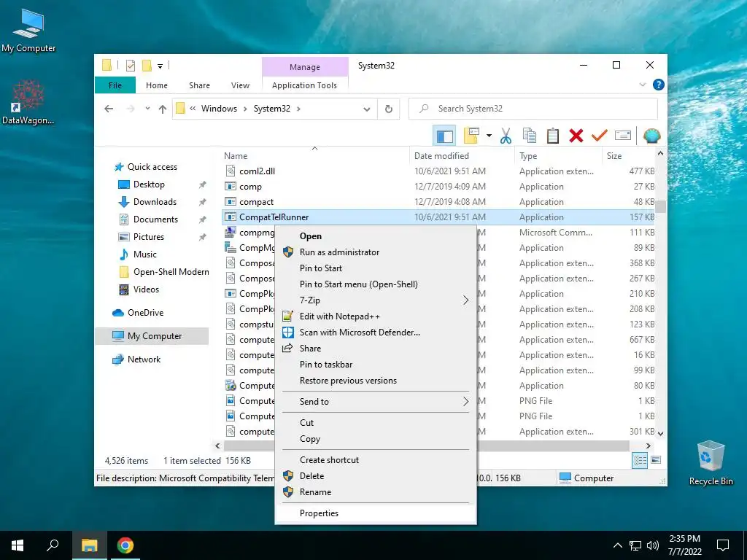Screen dimensions: 747x560
Task: Select Network in navigation pane
Action: 144,359
